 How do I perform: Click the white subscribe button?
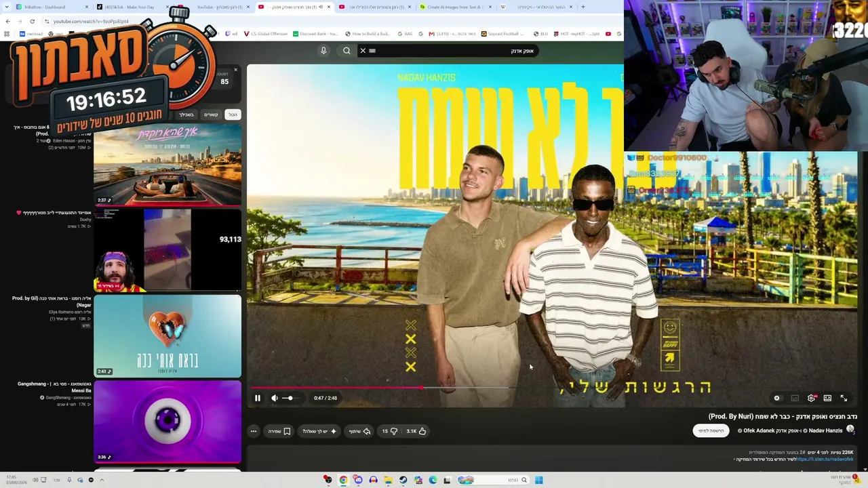(711, 430)
